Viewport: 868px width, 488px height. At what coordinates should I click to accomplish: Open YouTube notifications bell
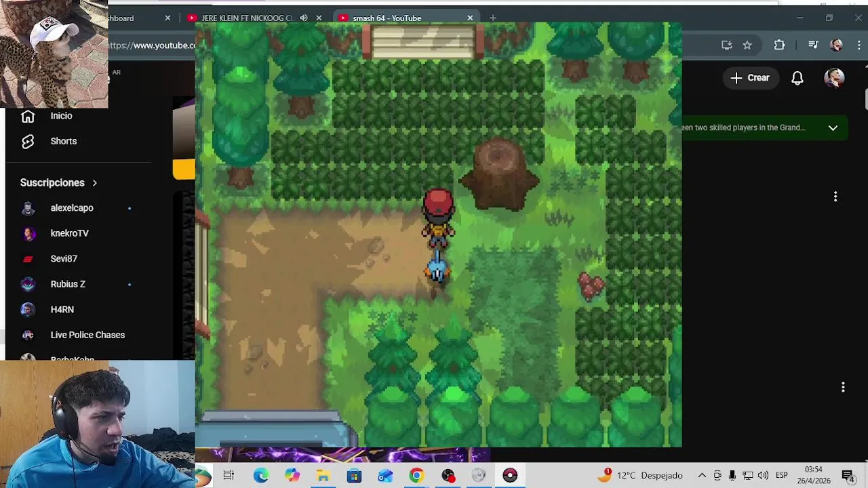[797, 78]
